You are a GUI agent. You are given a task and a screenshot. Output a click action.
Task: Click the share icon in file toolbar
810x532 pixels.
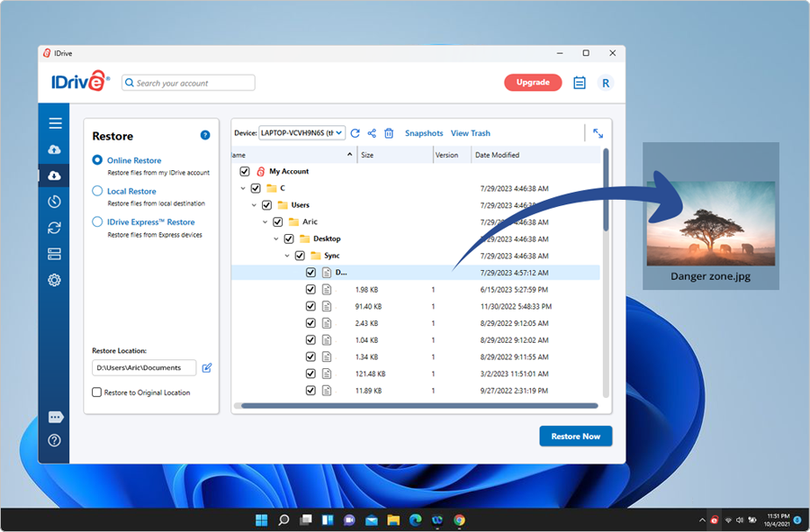click(x=372, y=133)
